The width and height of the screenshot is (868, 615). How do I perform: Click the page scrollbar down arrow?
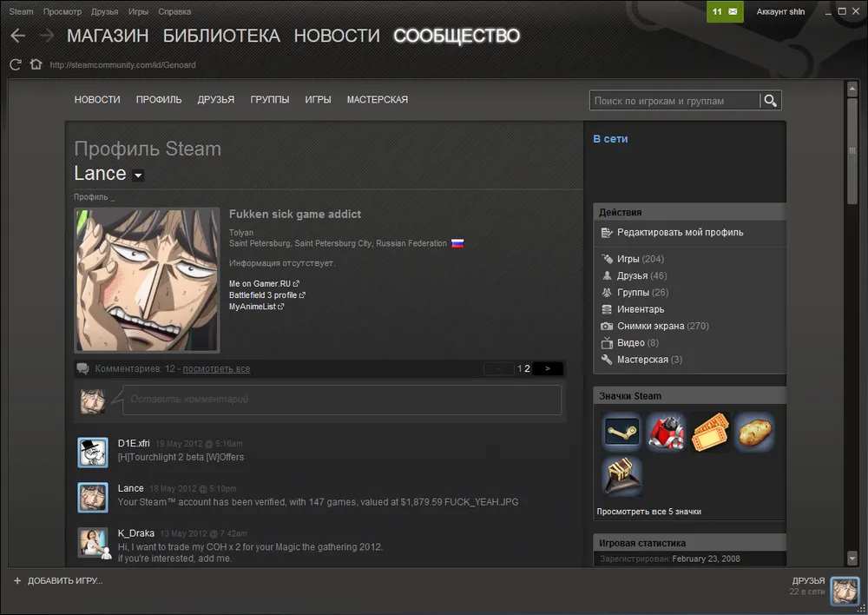click(x=852, y=558)
